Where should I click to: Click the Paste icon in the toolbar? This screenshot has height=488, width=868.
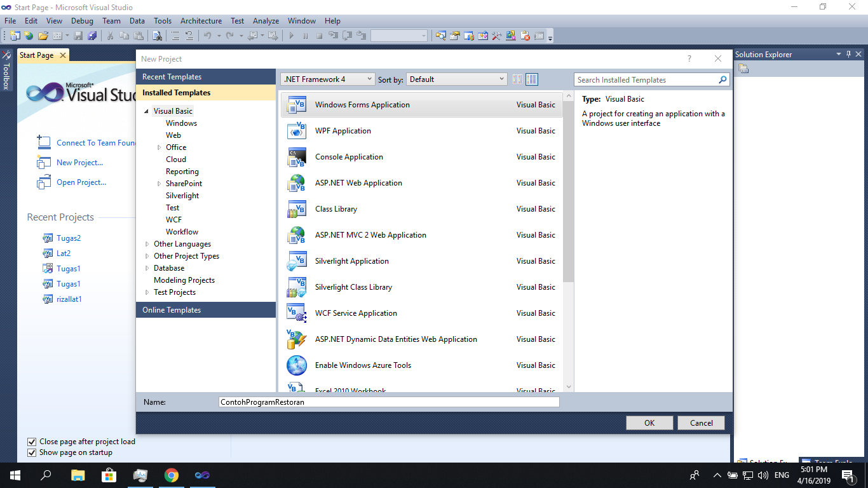tap(139, 36)
